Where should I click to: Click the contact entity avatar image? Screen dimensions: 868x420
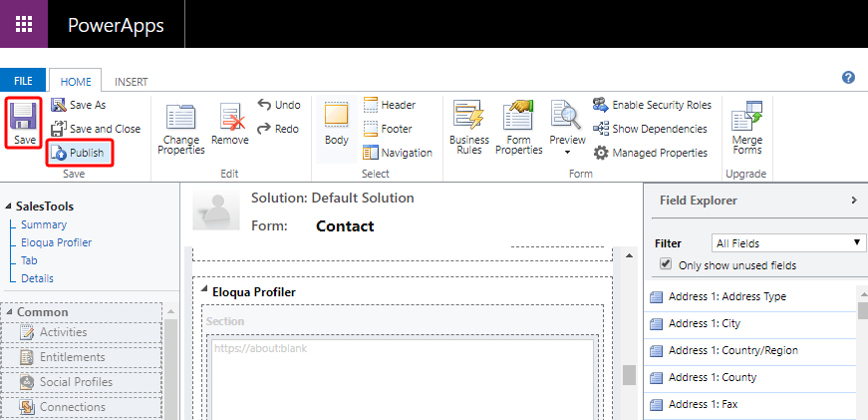pos(216,210)
